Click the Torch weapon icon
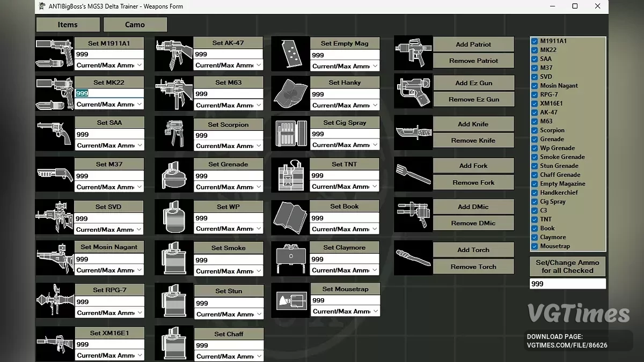 (x=413, y=258)
